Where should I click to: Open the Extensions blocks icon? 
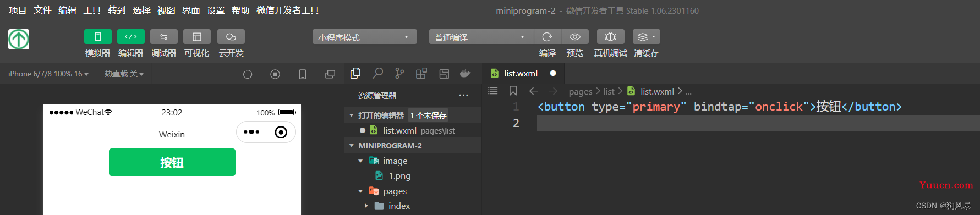[x=421, y=73]
